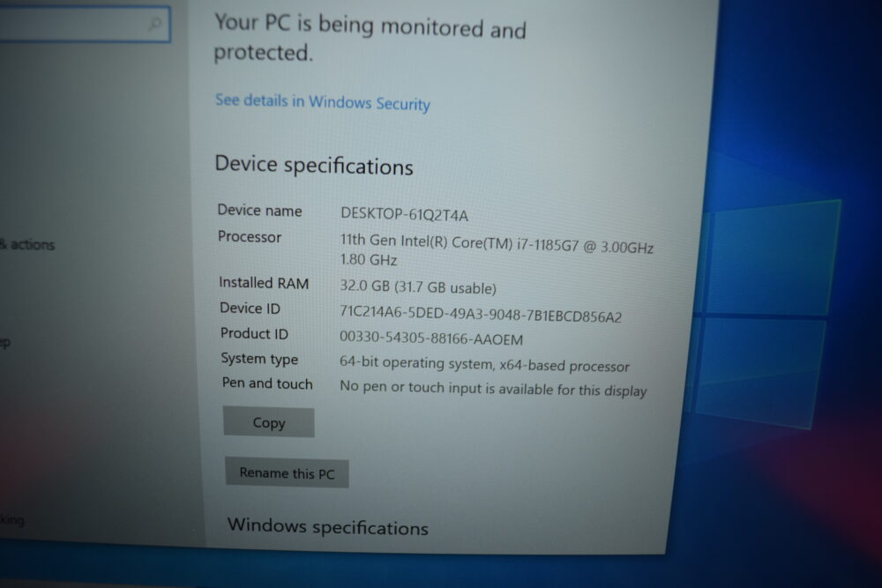
Task: Click the Product ID label
Action: click(x=254, y=333)
